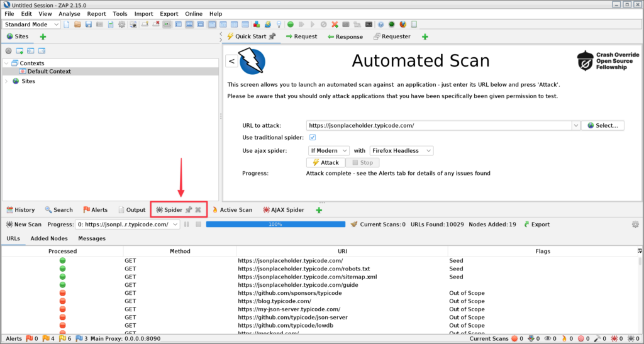This screenshot has width=644, height=344.
Task: Click the light bulb toolbar icon
Action: click(x=279, y=25)
